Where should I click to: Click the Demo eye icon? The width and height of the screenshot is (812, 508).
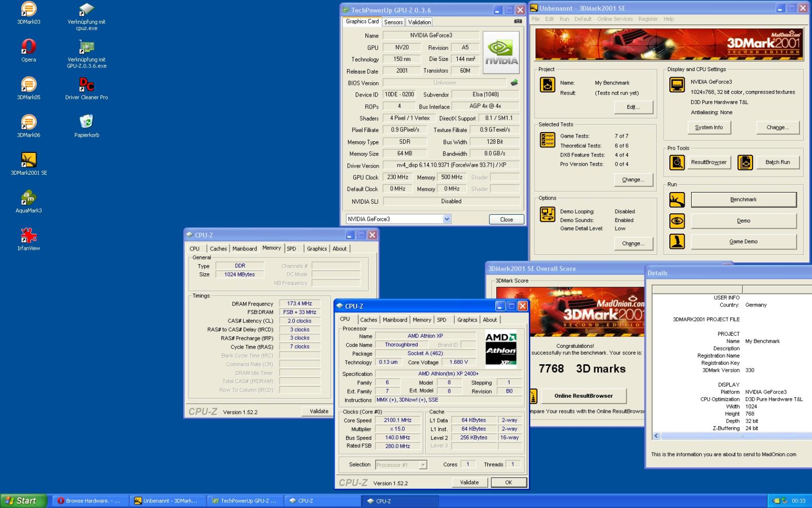[677, 221]
